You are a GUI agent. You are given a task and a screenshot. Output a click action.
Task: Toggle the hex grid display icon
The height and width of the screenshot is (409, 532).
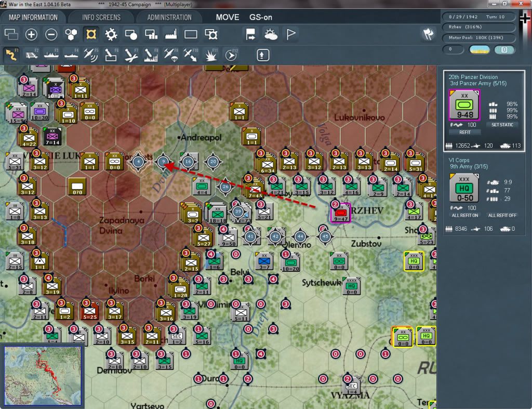tap(71, 34)
